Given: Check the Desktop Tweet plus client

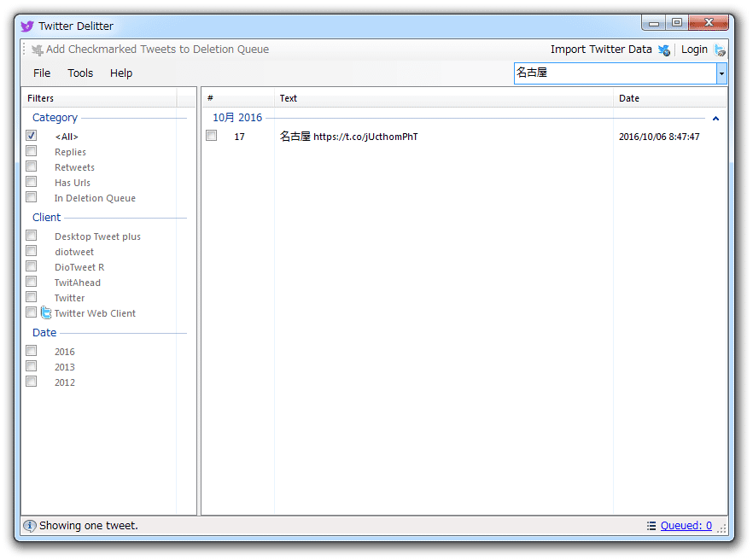Looking at the screenshot, I should point(32,236).
